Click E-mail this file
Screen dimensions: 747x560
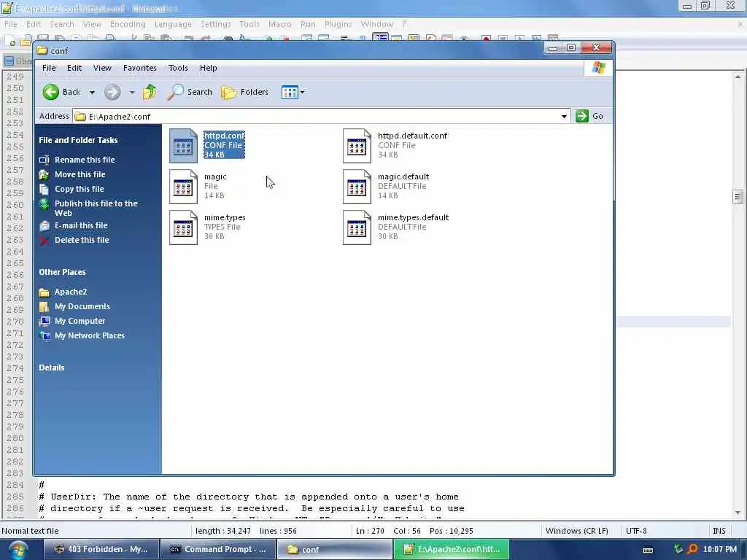point(81,225)
